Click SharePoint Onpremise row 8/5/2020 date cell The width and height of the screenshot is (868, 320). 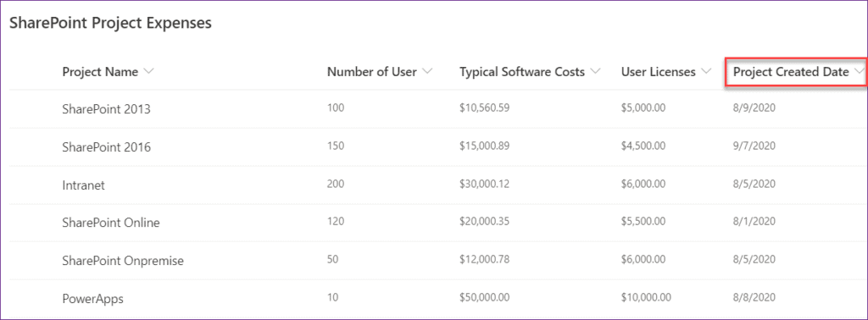coord(754,259)
